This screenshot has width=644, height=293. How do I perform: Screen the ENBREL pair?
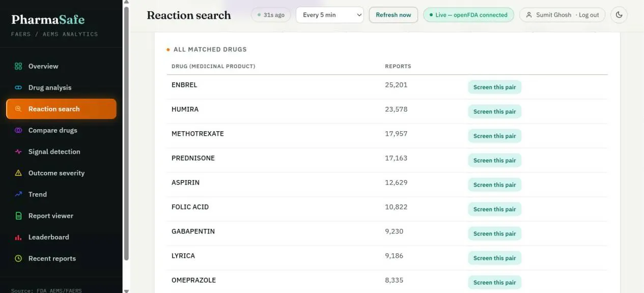pos(494,87)
